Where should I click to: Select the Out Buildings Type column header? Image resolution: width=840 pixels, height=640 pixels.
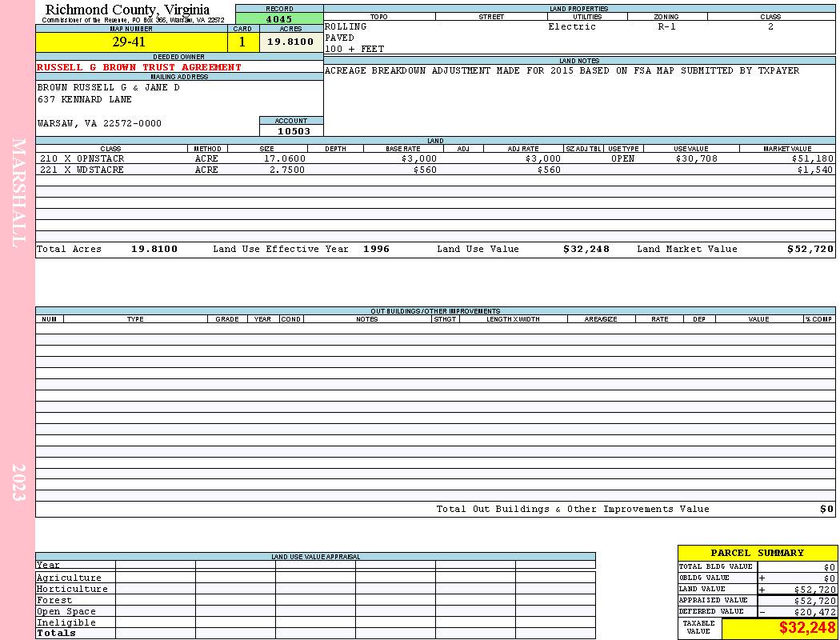[135, 319]
